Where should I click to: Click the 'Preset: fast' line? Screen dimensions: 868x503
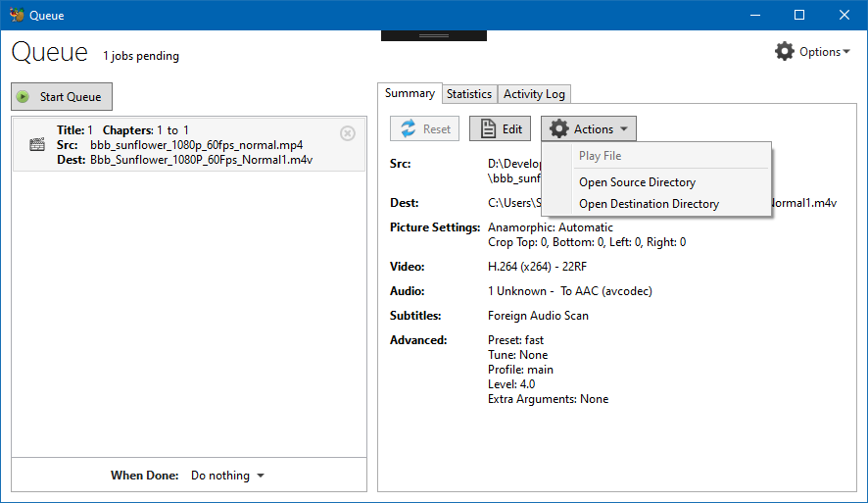click(515, 340)
